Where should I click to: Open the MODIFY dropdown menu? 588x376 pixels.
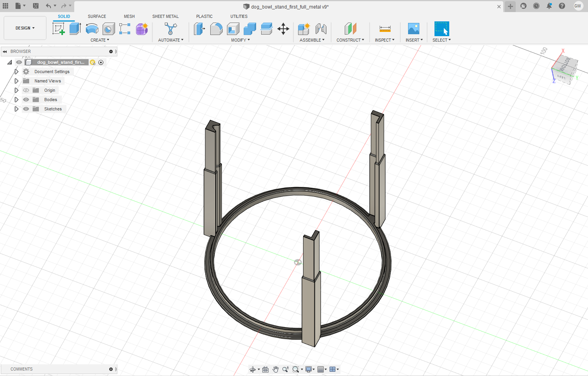point(241,40)
